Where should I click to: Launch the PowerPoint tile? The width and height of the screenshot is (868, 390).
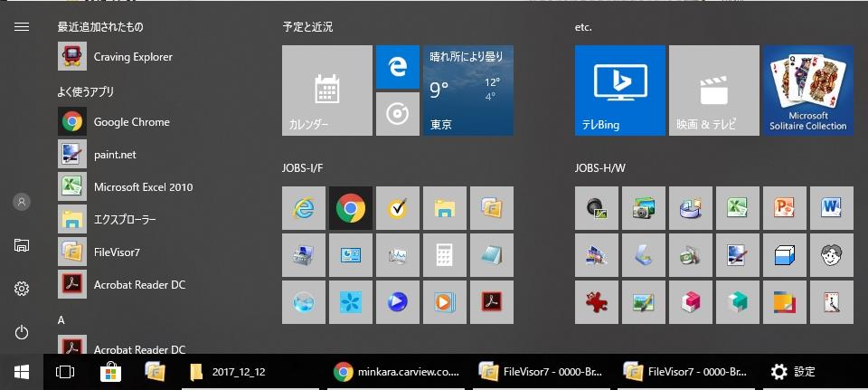click(785, 208)
